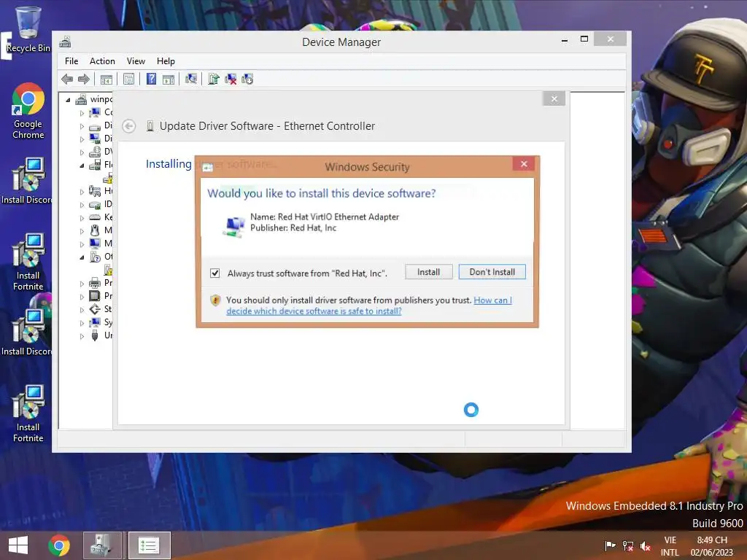Select the printer icon in the device tree
The height and width of the screenshot is (560, 747).
(x=95, y=283)
